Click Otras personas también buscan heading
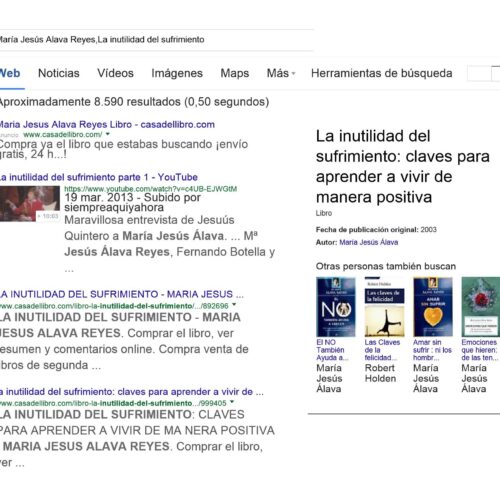 [386, 266]
